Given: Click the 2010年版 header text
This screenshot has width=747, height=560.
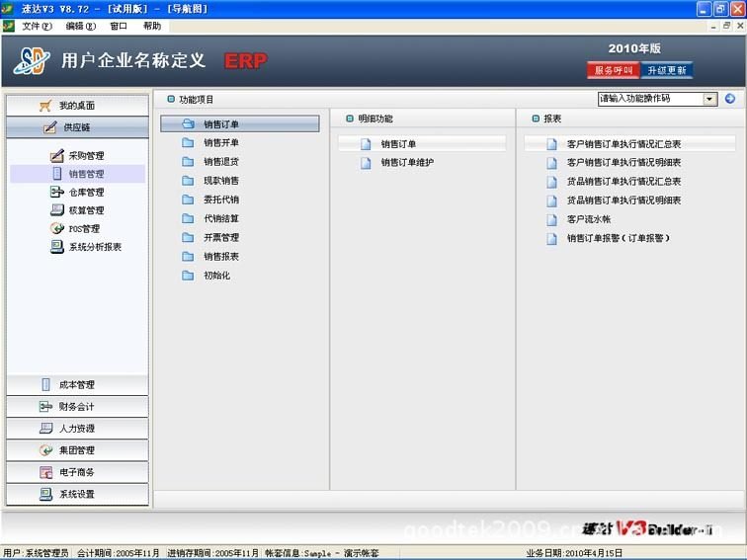Looking at the screenshot, I should 634,48.
